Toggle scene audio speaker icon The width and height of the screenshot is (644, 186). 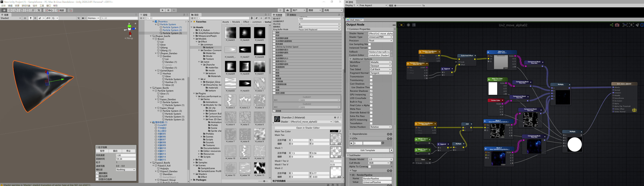coord(35,18)
